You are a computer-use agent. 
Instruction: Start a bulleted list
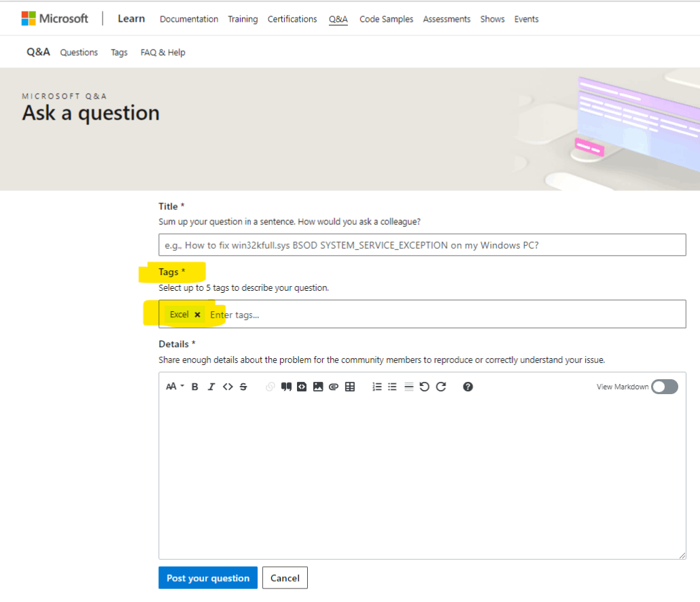click(x=392, y=387)
